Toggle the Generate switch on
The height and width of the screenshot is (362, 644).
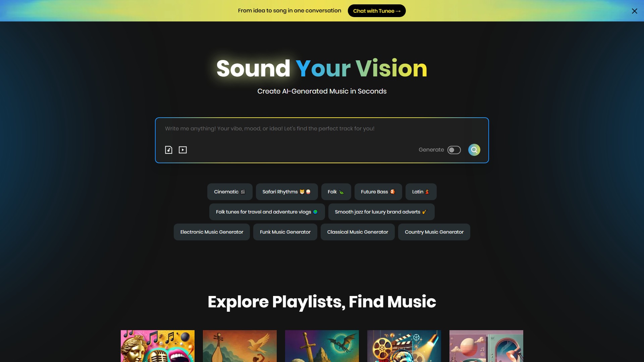(454, 150)
